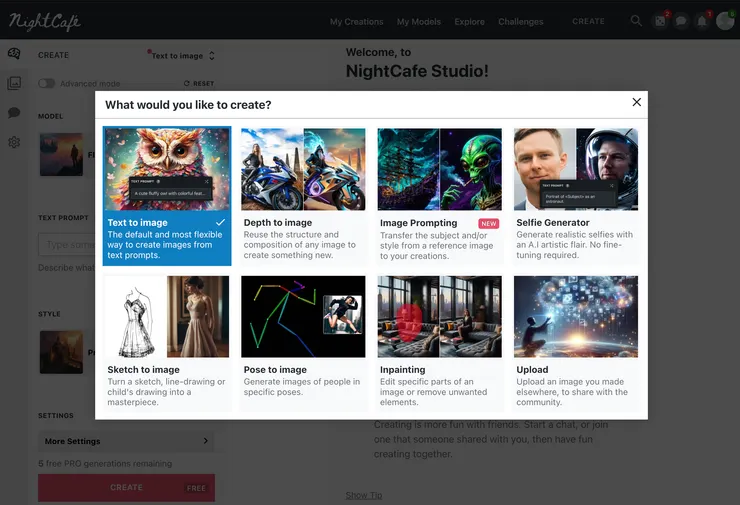
Task: Click the model preview thumbnail
Action: [61, 154]
